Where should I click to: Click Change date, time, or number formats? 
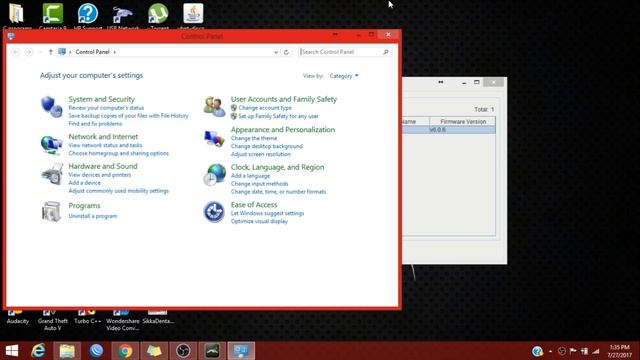click(278, 192)
